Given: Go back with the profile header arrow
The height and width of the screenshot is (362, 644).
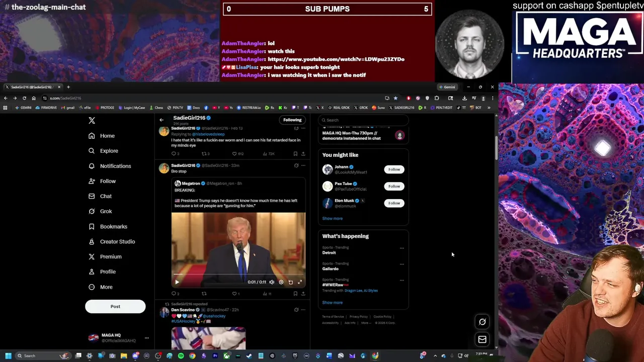Looking at the screenshot, I should [x=162, y=120].
